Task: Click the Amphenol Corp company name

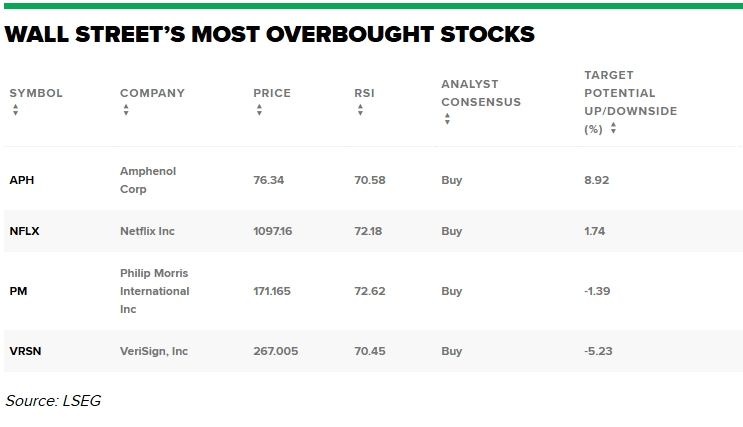Action: [x=147, y=180]
